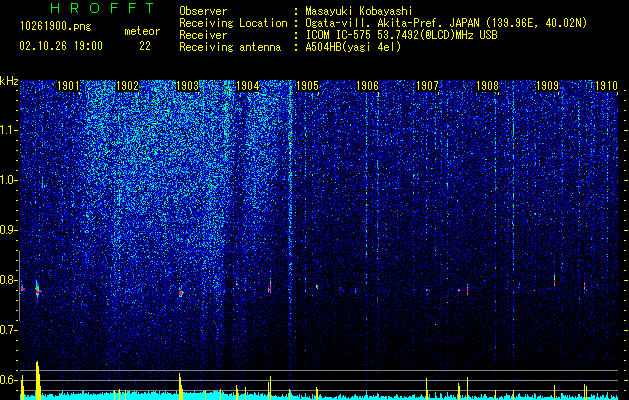Click the Receiver label
Image resolution: width=629 pixels, height=400 pixels.
point(203,35)
